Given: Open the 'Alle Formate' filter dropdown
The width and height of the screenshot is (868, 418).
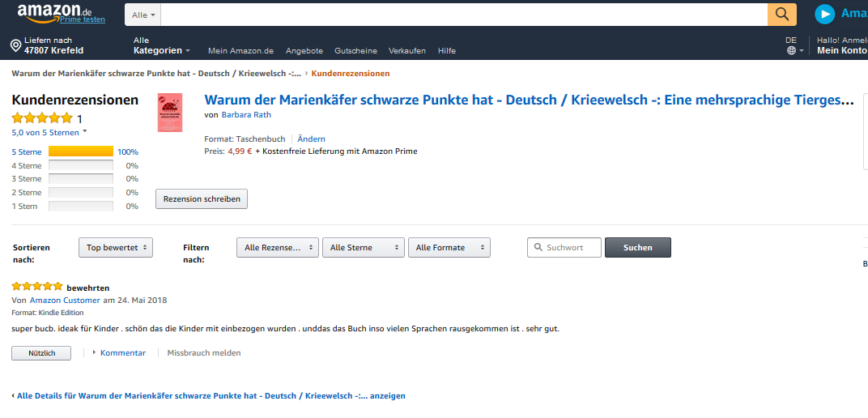Looking at the screenshot, I should tap(449, 247).
